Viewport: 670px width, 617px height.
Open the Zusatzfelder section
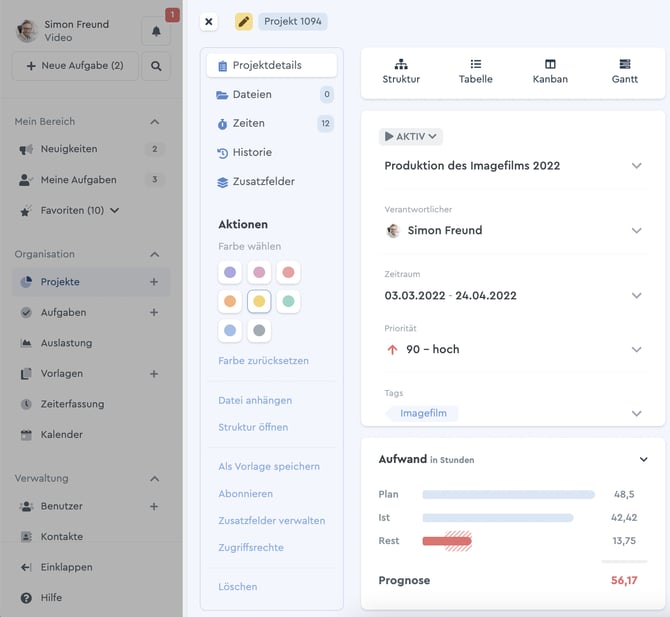click(271, 182)
